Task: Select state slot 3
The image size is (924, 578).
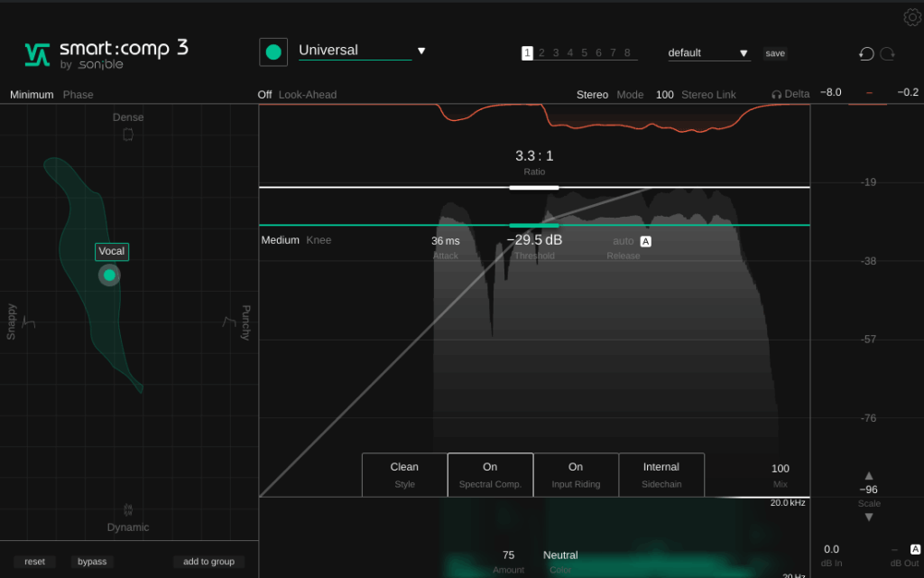Action: pos(556,53)
